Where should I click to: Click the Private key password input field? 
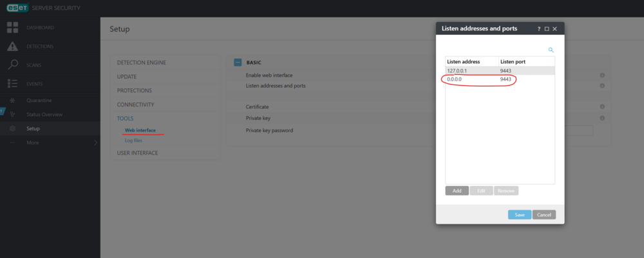(579, 130)
